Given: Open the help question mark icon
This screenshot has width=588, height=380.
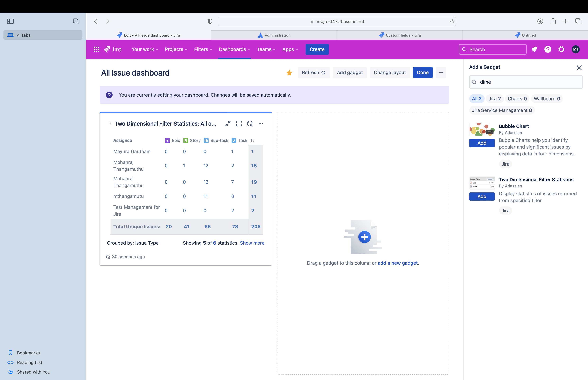Looking at the screenshot, I should pyautogui.click(x=548, y=49).
